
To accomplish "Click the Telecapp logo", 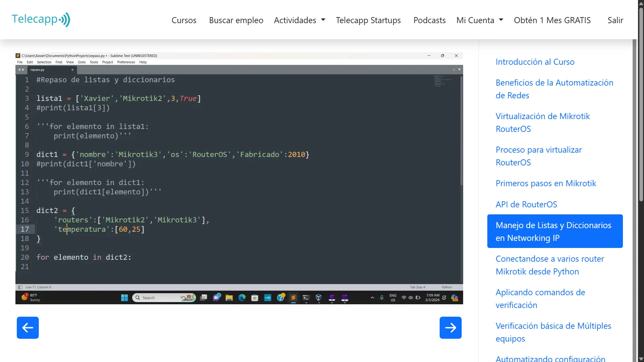I will (41, 19).
